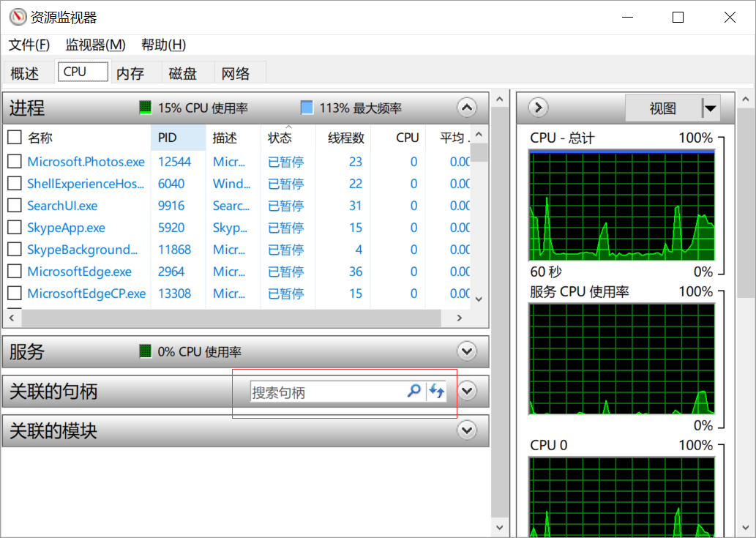This screenshot has width=756, height=538.
Task: Click the green CPU usage indicator in Services header
Action: pyautogui.click(x=145, y=351)
